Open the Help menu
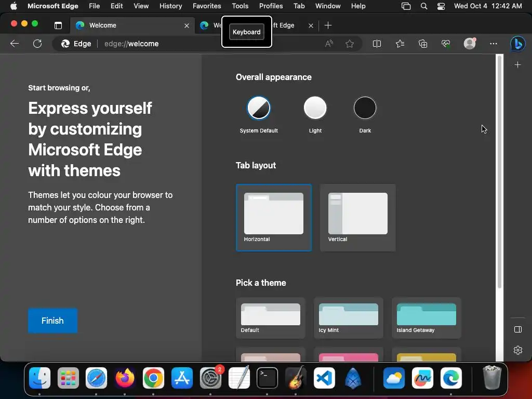The height and width of the screenshot is (399, 532). tap(358, 6)
